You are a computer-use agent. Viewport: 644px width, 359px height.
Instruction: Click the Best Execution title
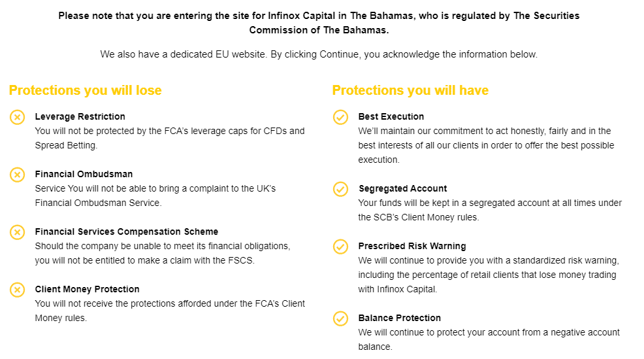pos(391,117)
